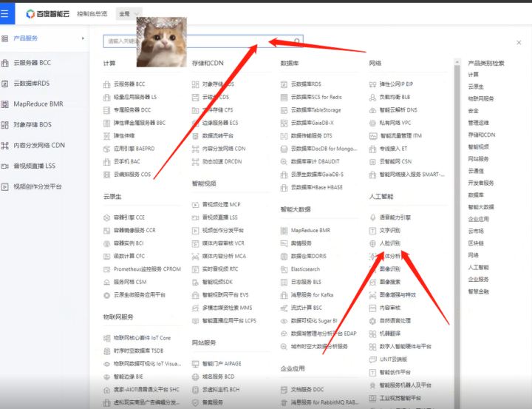Open 函数计算 CFC link
Viewport: 532px width, 409px height.
click(129, 256)
